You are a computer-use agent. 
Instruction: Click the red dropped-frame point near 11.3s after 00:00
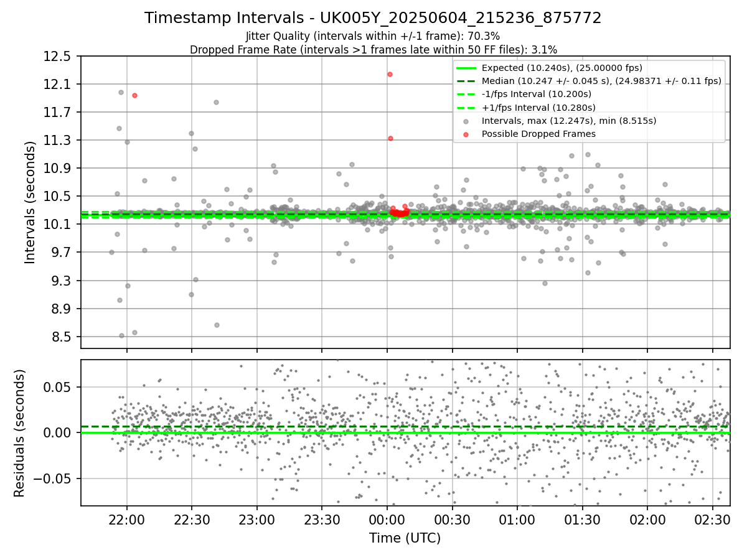click(x=390, y=138)
